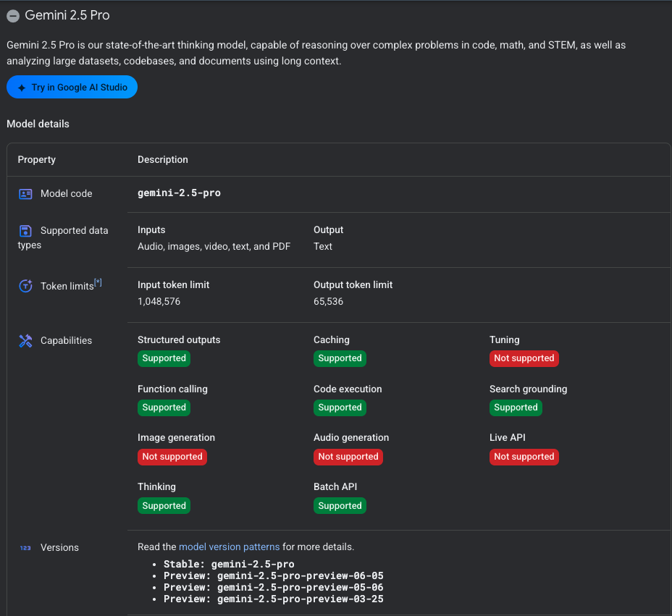This screenshot has height=616, width=672.
Task: Click the sparkle icon in Try button
Action: [x=22, y=88]
